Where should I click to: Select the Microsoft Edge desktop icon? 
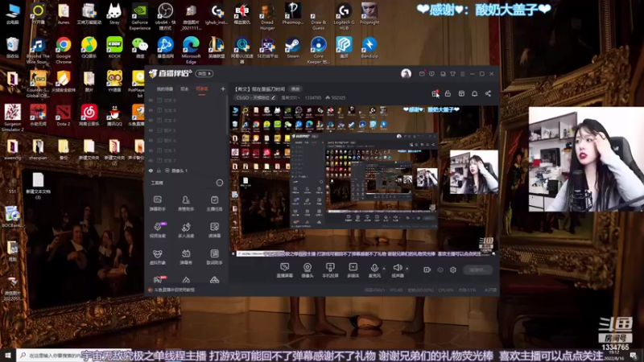pos(191,51)
